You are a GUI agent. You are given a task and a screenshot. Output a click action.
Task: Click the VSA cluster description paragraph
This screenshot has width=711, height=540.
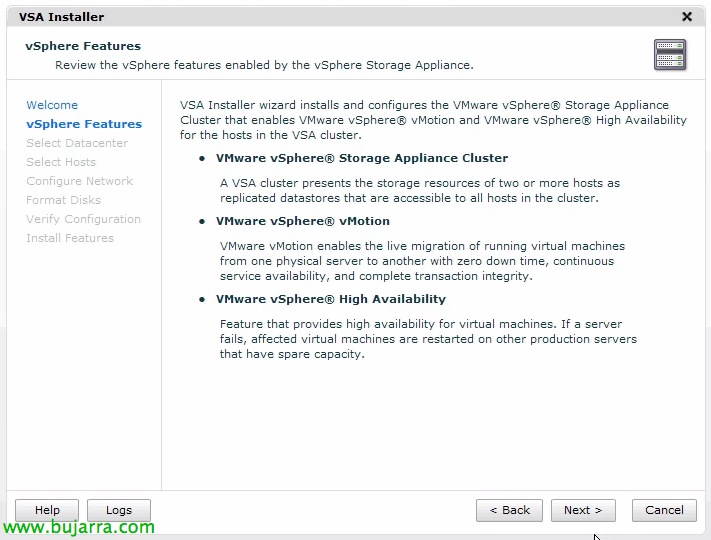click(420, 190)
